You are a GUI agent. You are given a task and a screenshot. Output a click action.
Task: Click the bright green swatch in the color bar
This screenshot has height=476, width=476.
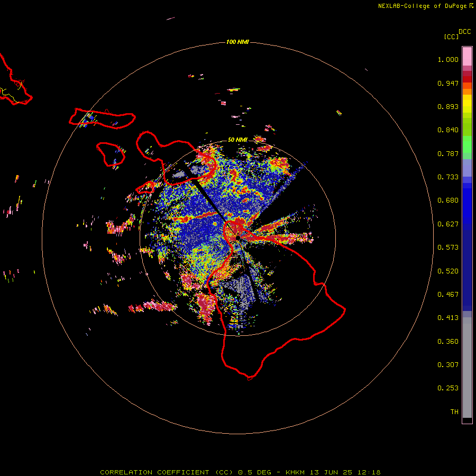467,144
